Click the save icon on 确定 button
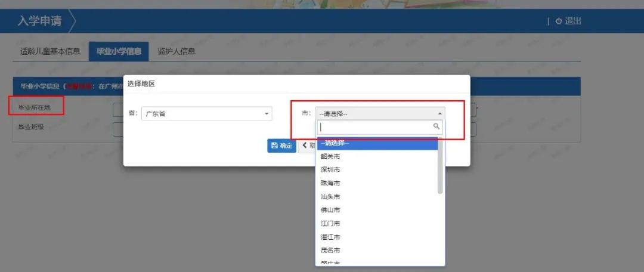The width and height of the screenshot is (644, 272). [274, 146]
